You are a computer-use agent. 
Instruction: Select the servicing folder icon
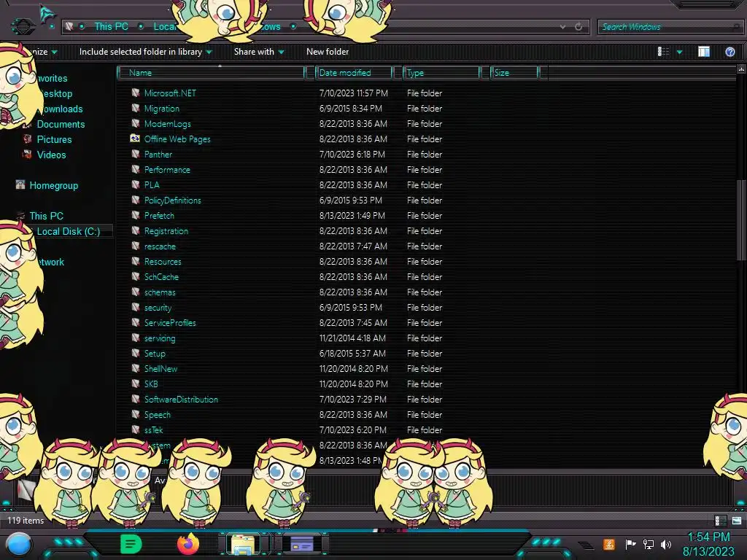(136, 338)
